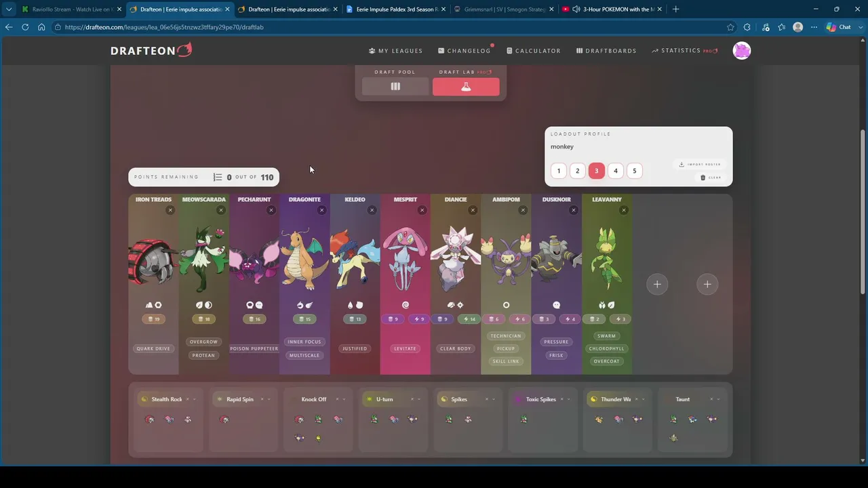Open the browser settings and more menu
This screenshot has width=868, height=488.
point(814,27)
